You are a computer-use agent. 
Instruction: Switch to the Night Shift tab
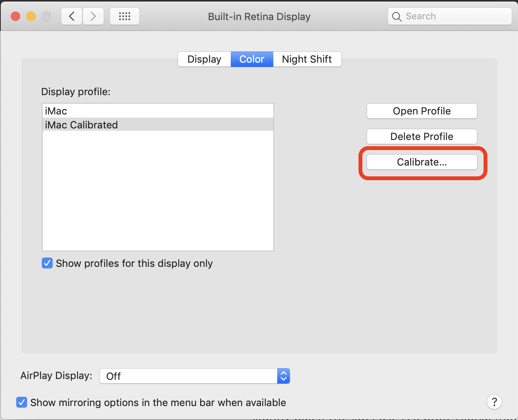307,59
